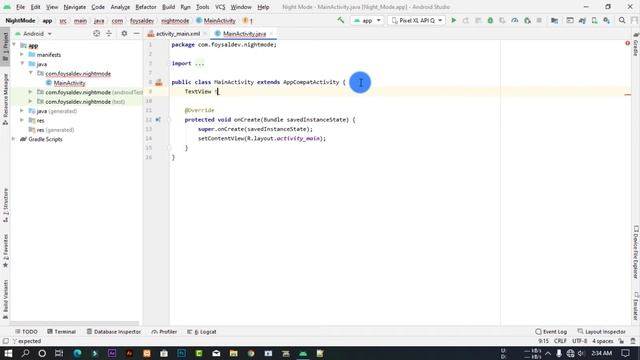Open the Tools menu
The height and width of the screenshot is (360, 640).
[202, 7]
